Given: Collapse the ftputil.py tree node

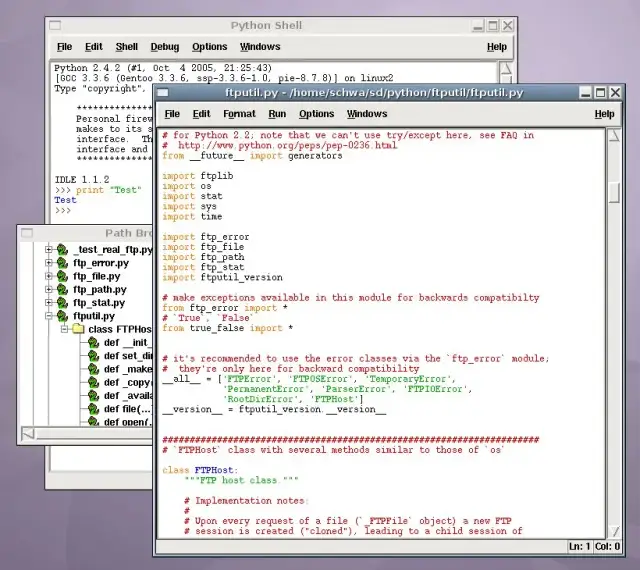Looking at the screenshot, I should point(47,316).
